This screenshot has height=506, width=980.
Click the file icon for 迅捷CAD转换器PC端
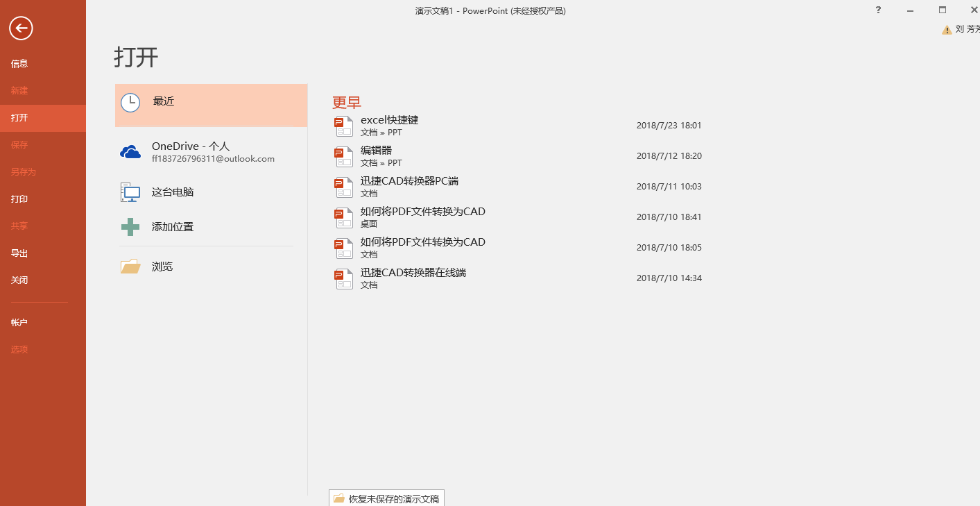click(344, 187)
